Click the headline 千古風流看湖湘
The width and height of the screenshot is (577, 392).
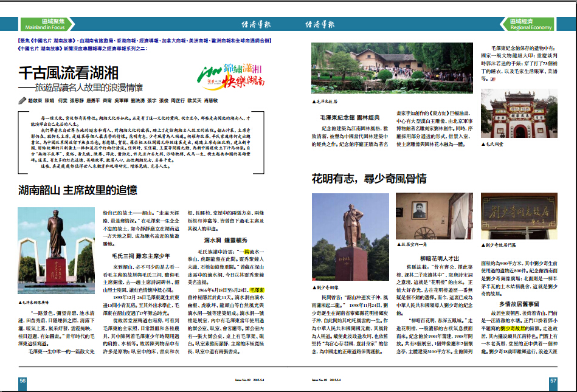coord(68,74)
